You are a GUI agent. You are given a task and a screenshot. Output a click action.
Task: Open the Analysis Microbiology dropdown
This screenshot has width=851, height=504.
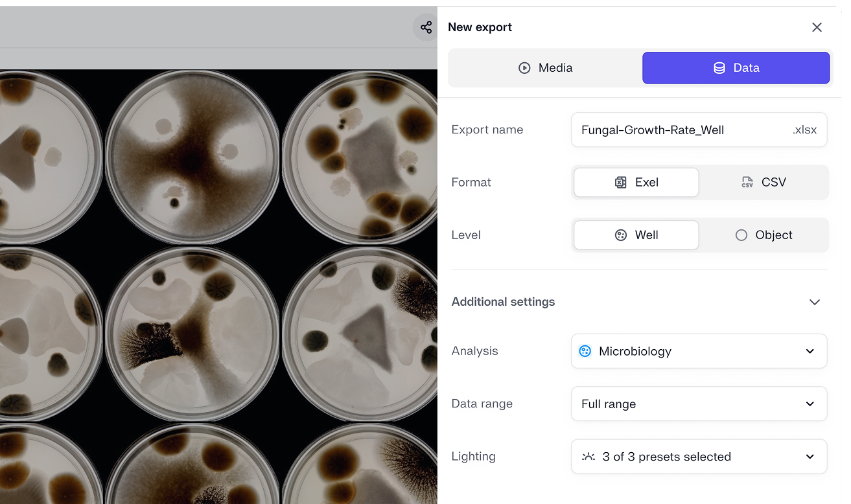coord(699,351)
